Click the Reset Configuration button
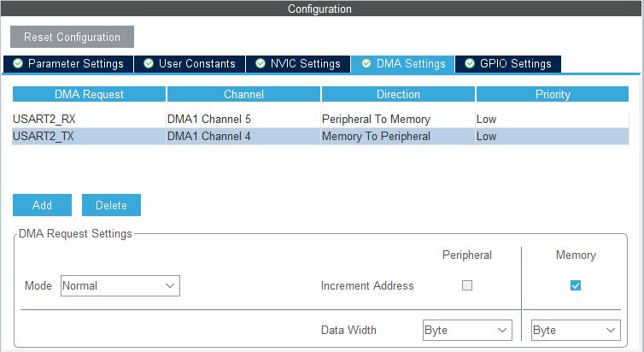The height and width of the screenshot is (352, 644). pos(72,37)
